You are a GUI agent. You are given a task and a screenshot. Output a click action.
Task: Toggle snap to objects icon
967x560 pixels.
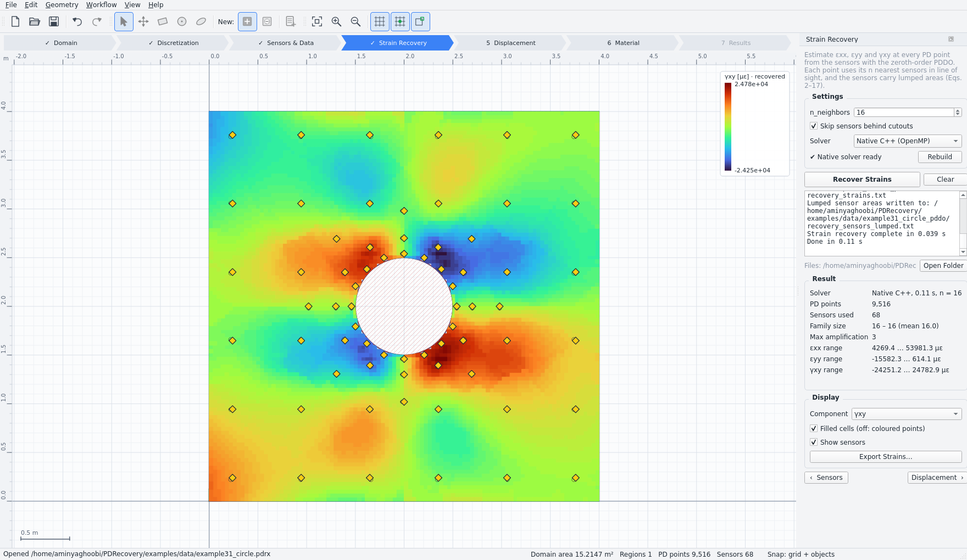(x=420, y=21)
